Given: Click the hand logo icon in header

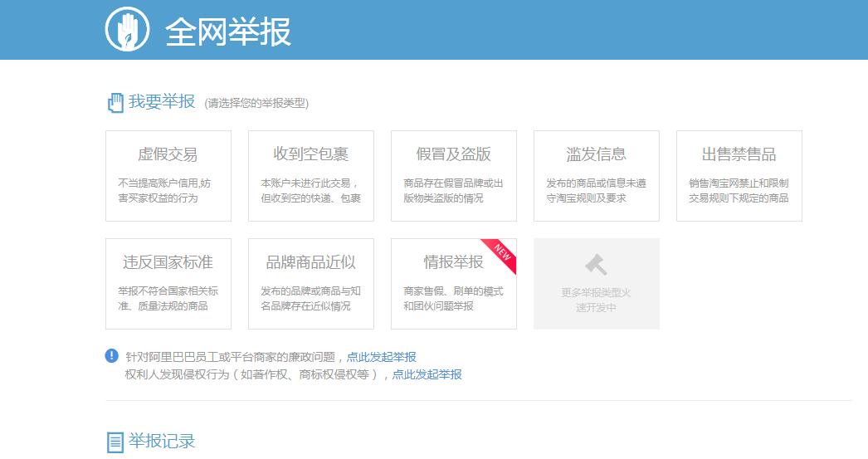Looking at the screenshot, I should tap(127, 29).
